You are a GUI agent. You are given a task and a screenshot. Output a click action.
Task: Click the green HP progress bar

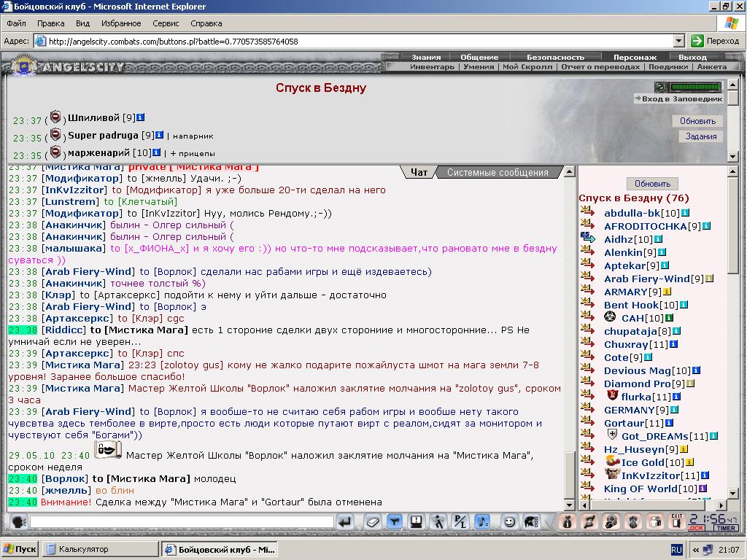pos(695,87)
